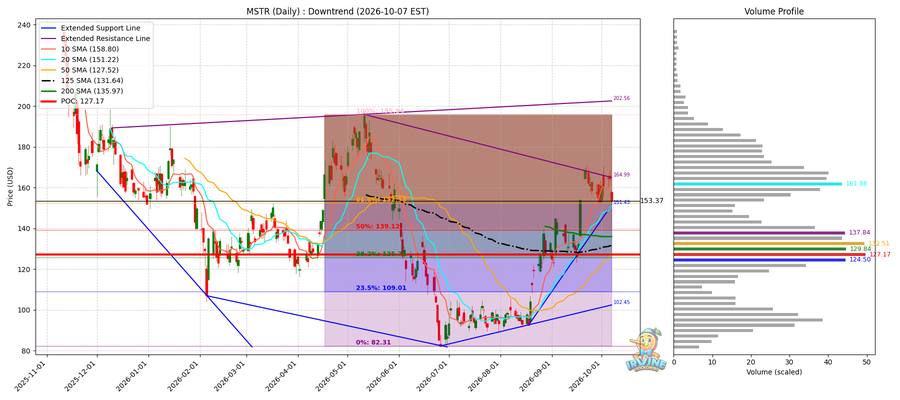Click the cyan 161.88 volume profile bar
Screen dimensions: 900x400
pyautogui.click(x=758, y=184)
